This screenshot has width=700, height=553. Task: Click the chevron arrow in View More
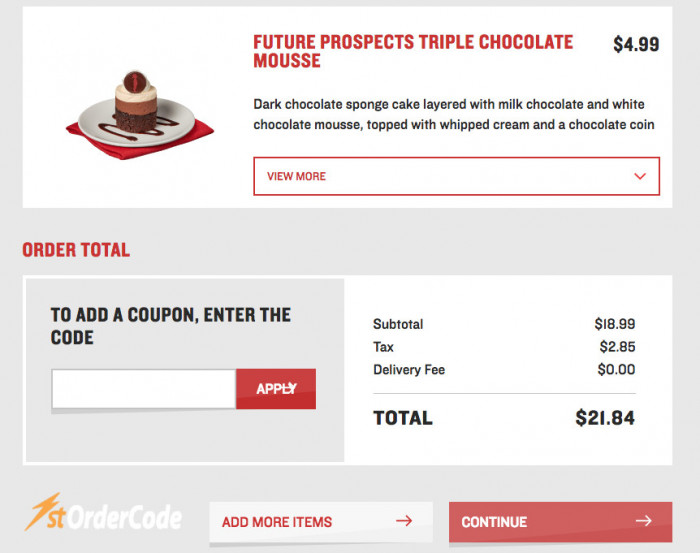pyautogui.click(x=640, y=176)
